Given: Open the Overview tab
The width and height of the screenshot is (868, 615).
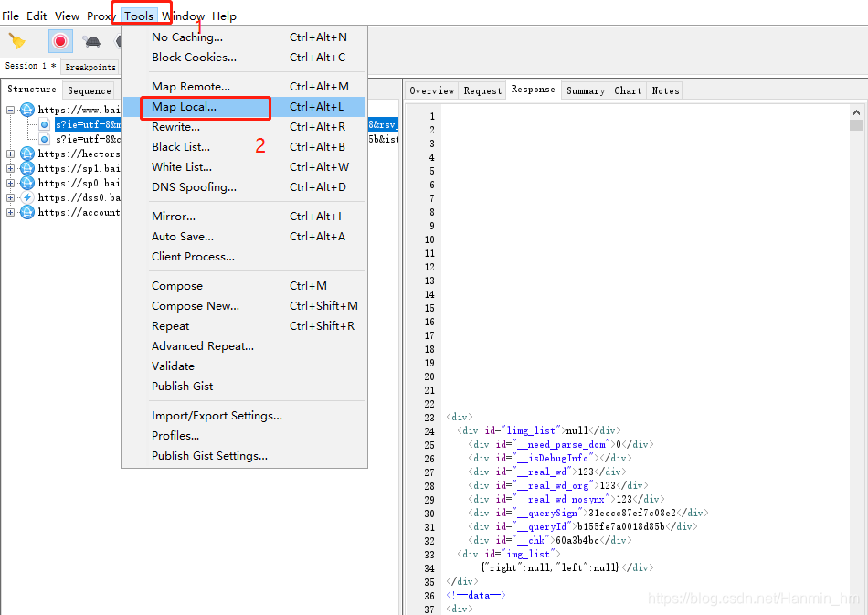Looking at the screenshot, I should click(432, 90).
